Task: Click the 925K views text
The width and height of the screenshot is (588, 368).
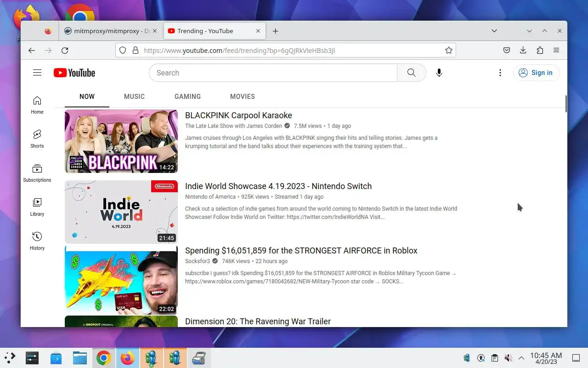Action: (255, 197)
